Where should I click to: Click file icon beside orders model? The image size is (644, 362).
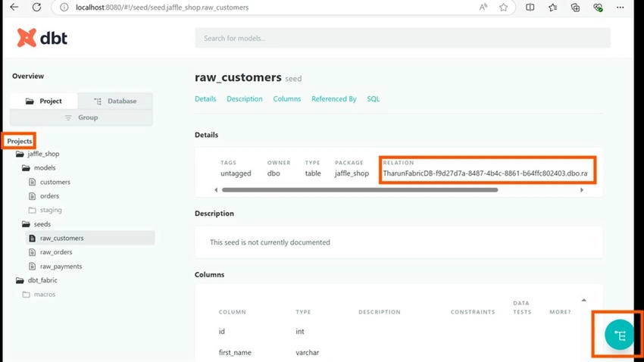(x=32, y=196)
